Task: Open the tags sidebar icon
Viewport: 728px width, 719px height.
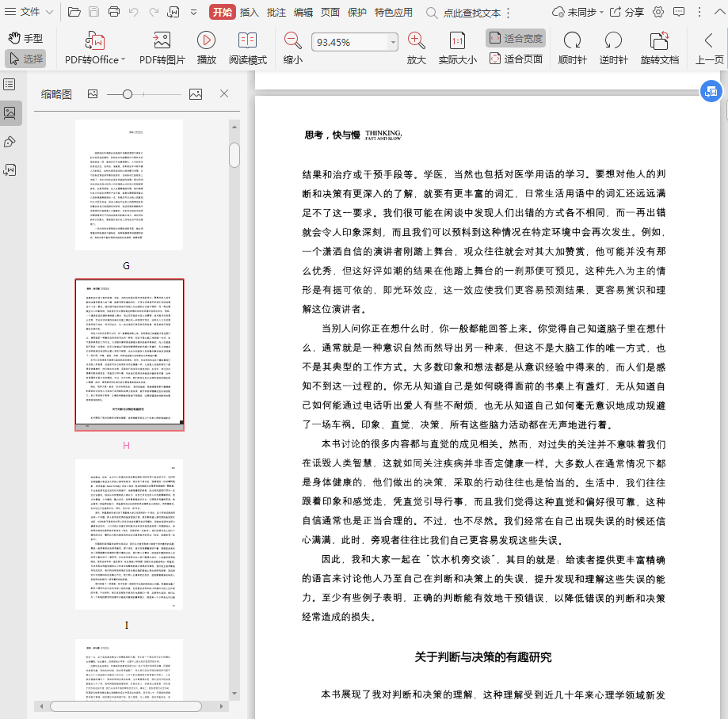Action: 10,142
